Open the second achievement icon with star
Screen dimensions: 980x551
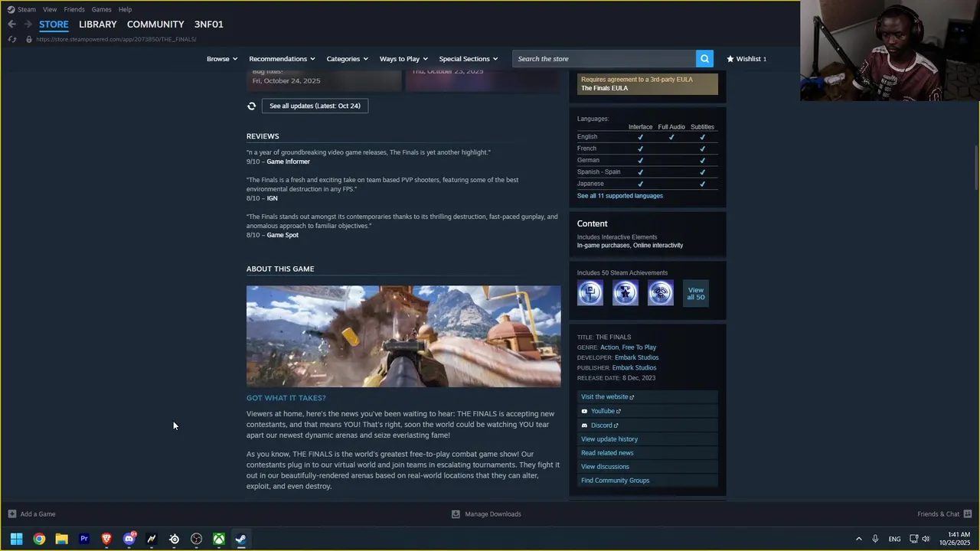pos(626,292)
